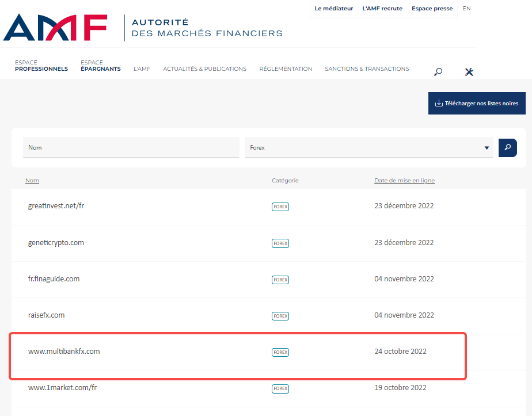The width and height of the screenshot is (532, 416).
Task: Open the Le médiateur link
Action: 334,9
